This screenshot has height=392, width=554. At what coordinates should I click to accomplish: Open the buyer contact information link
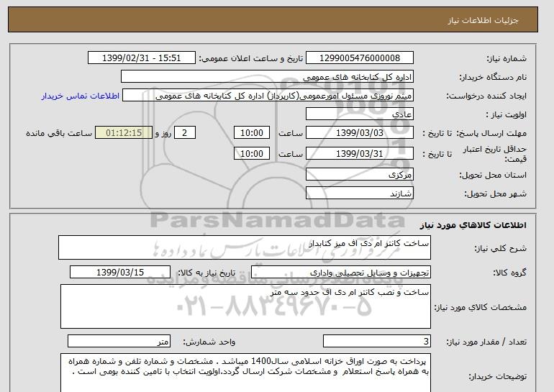pyautogui.click(x=80, y=96)
